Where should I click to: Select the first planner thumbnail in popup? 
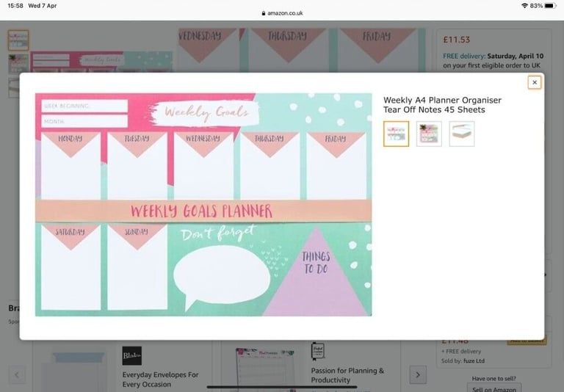tap(396, 134)
